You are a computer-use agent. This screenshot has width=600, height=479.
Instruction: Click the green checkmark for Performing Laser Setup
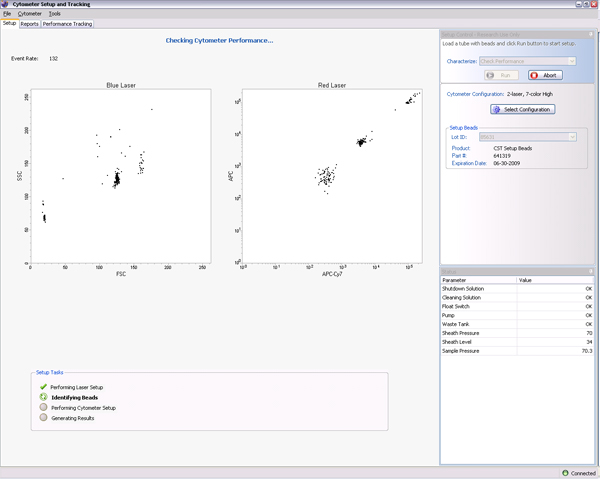[x=43, y=387]
